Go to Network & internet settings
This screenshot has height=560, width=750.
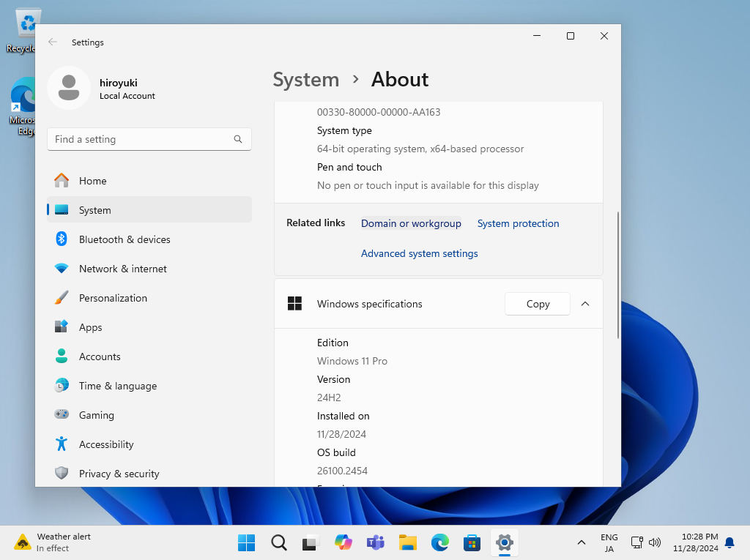pos(149,268)
